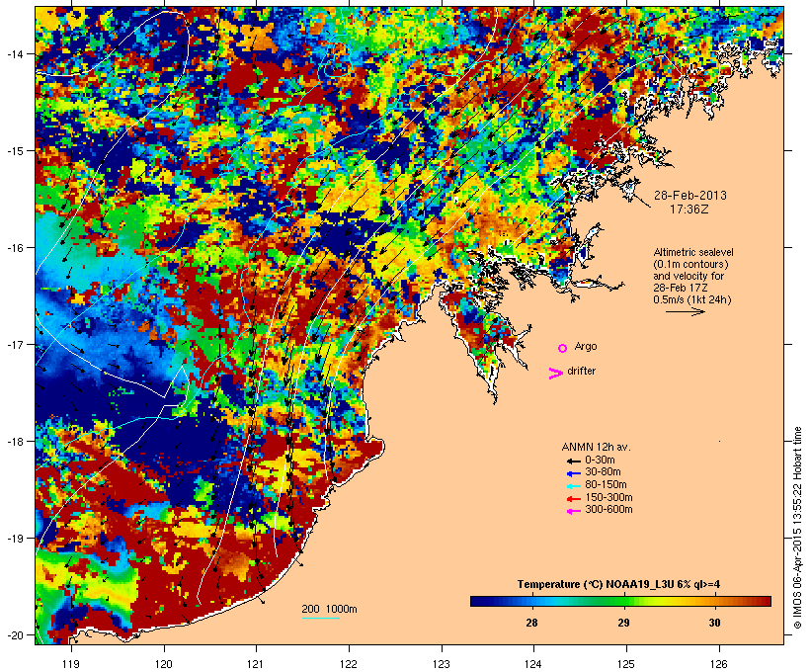The height and width of the screenshot is (672, 810).
Task: Click the 30 value under the color bar
Action: coord(714,623)
